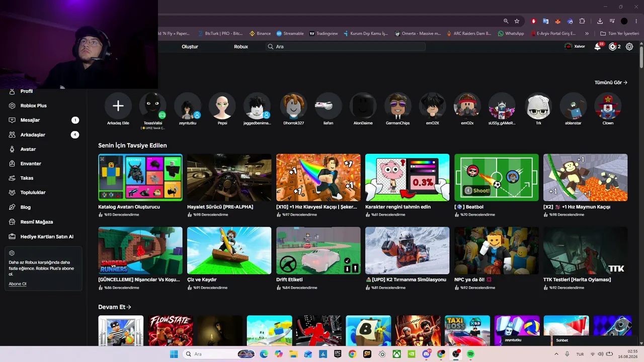Open Clown friend avatar

pyautogui.click(x=608, y=106)
